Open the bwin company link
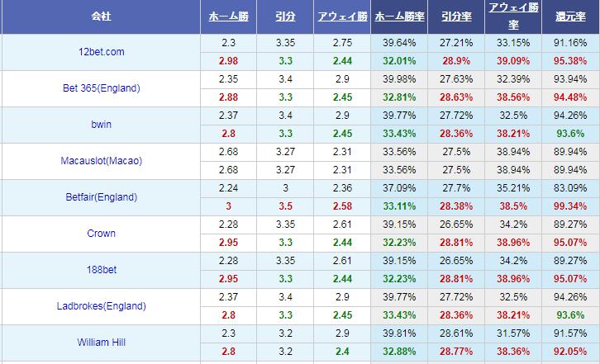This screenshot has height=364, width=600. pos(101,125)
